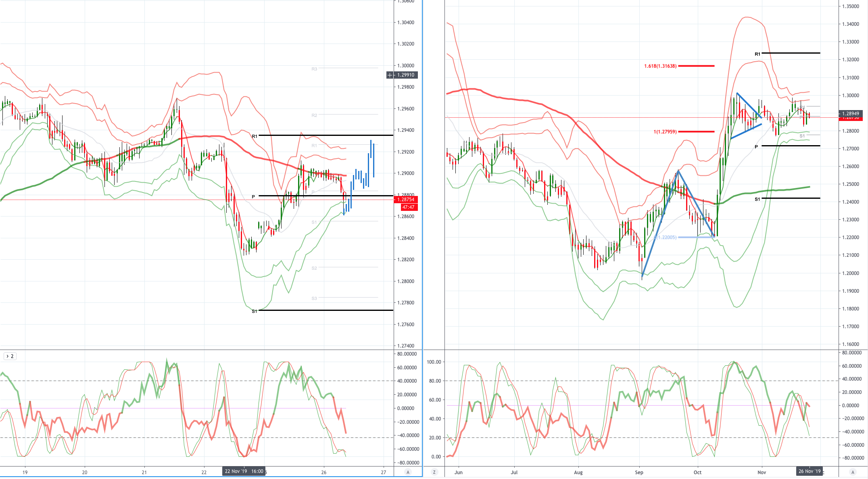Click the 'Oct' label on daily time axis
Image resolution: width=868 pixels, height=479 pixels.
click(697, 472)
